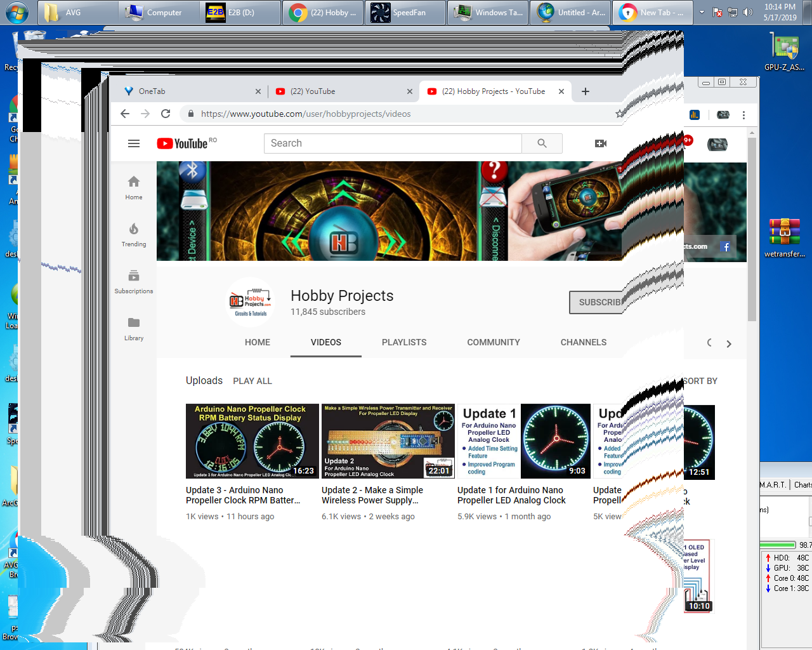Open the Charts tab in SpeedFan
Image resolution: width=812 pixels, height=650 pixels.
802,485
